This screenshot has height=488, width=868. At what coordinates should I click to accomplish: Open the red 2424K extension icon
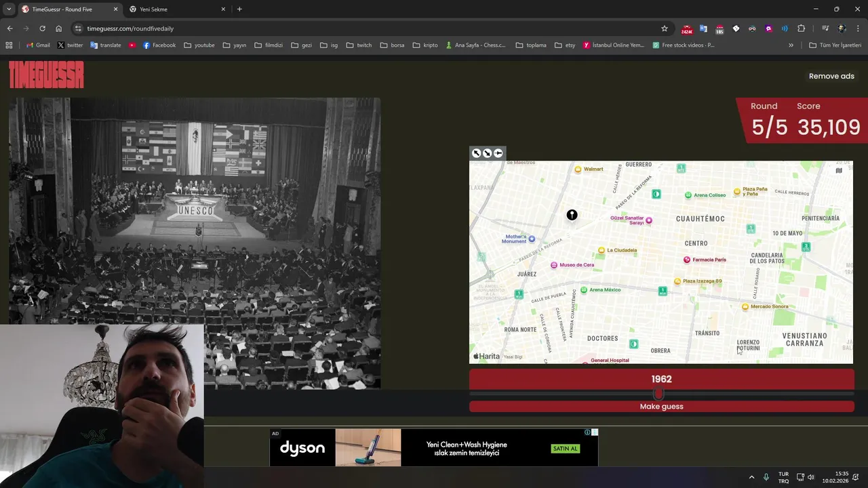pos(687,29)
